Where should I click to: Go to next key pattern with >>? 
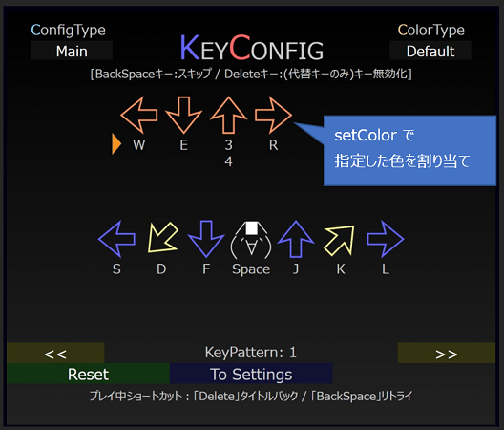coord(447,353)
